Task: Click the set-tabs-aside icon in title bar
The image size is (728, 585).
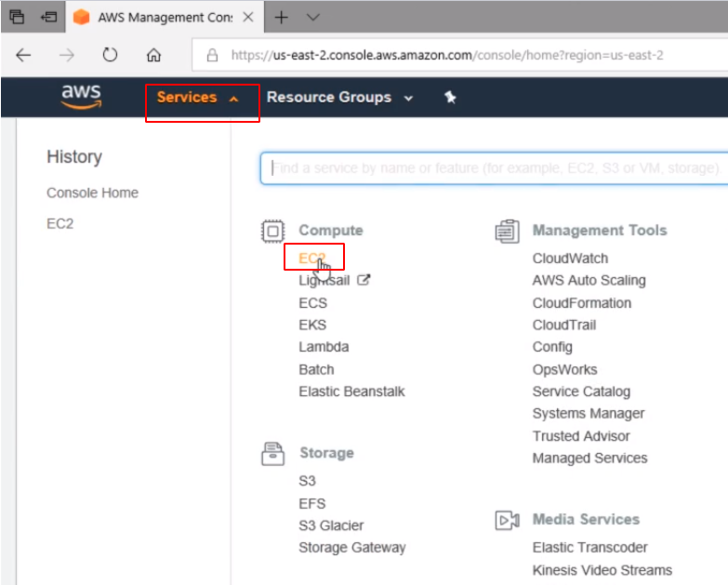Action: (48, 18)
